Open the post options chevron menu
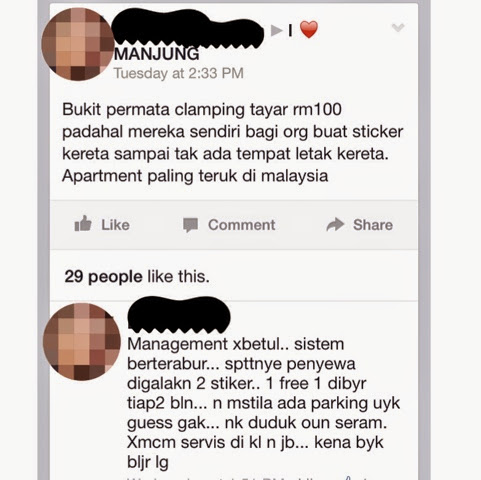The height and width of the screenshot is (480, 481). [x=398, y=28]
